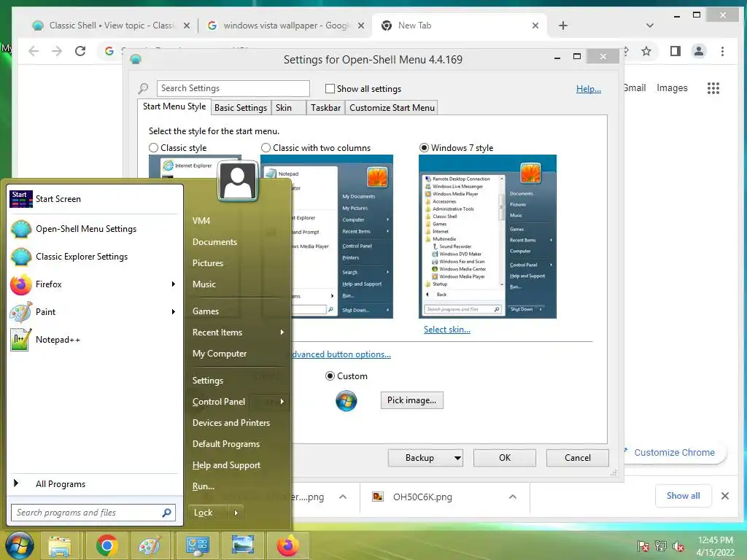The width and height of the screenshot is (747, 560).
Task: Click the volume muted tray icon
Action: pos(678,546)
